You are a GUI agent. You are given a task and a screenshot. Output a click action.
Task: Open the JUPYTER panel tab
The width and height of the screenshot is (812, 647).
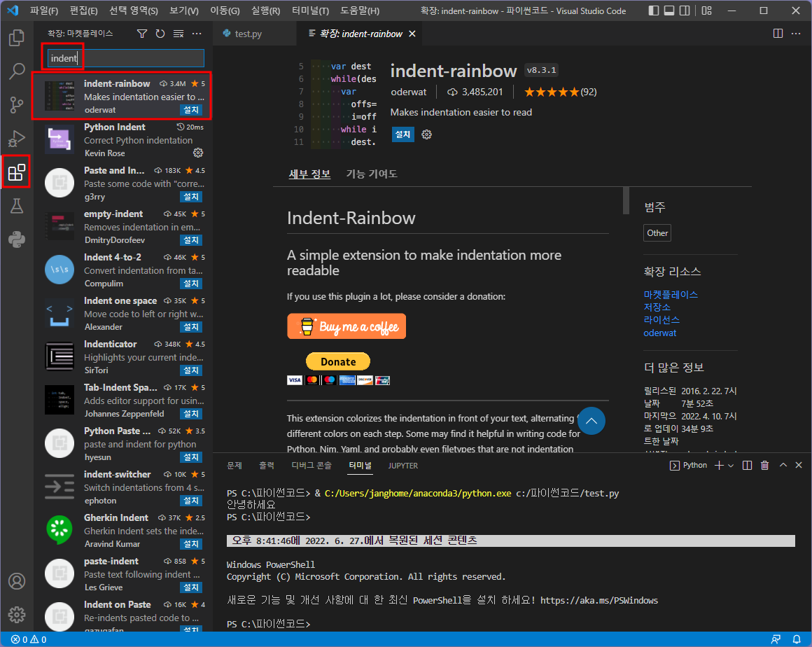(x=403, y=466)
